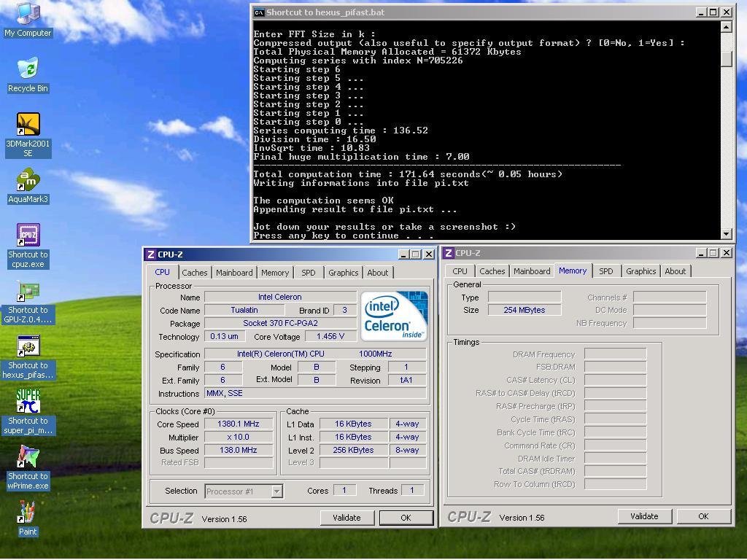Click the memory Size value 254 MBytes
This screenshot has width=747, height=560.
click(x=525, y=310)
